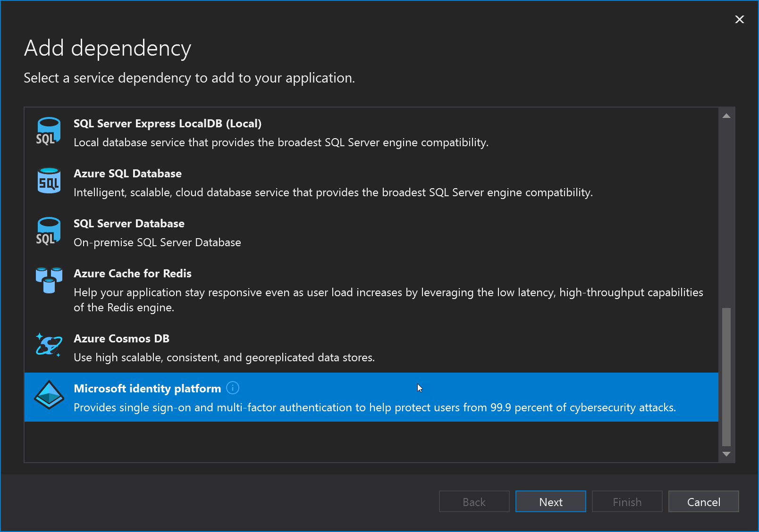Close the Add dependency dialog
759x532 pixels.
point(739,19)
